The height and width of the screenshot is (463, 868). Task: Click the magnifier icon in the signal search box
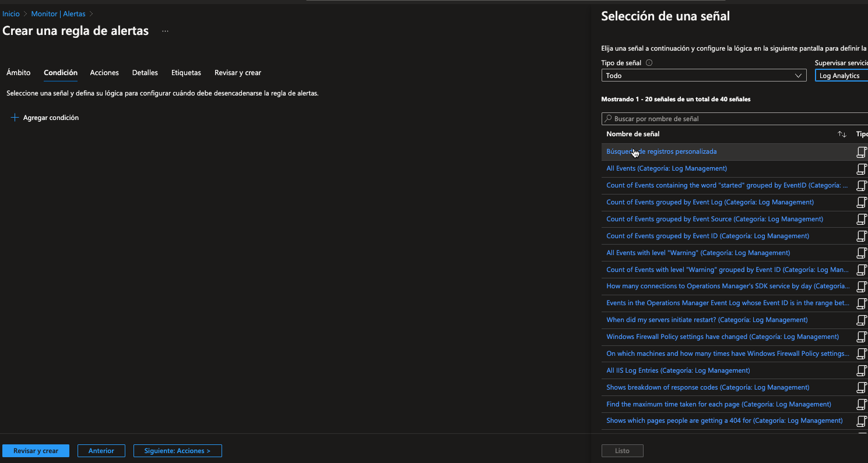pyautogui.click(x=608, y=119)
